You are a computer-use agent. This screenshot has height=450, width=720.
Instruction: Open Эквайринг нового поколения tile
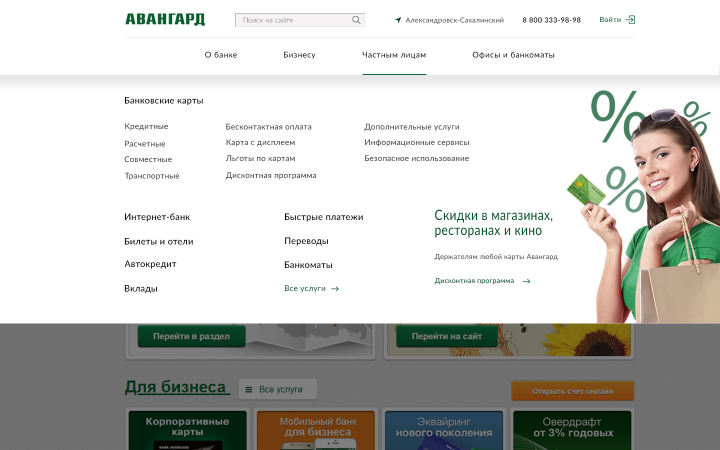444,430
